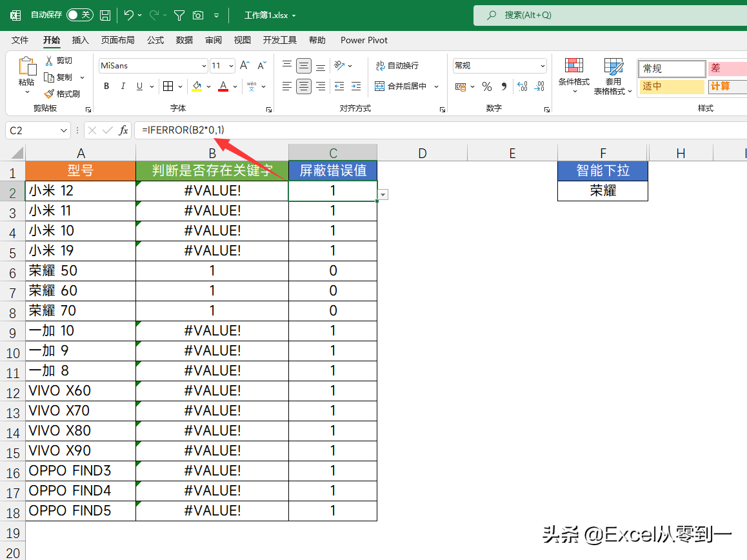This screenshot has width=747, height=560.
Task: Click the text orientation icon
Action: (339, 65)
